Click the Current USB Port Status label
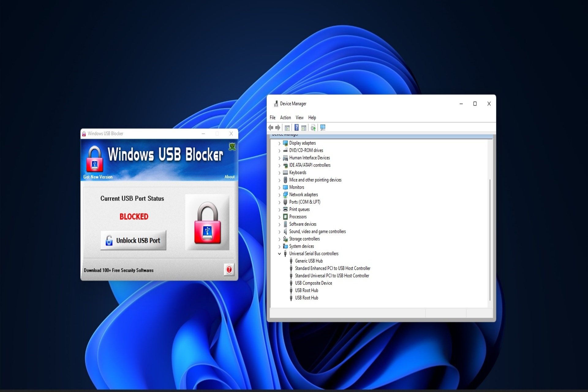Image resolution: width=588 pixels, height=392 pixels. (x=132, y=198)
